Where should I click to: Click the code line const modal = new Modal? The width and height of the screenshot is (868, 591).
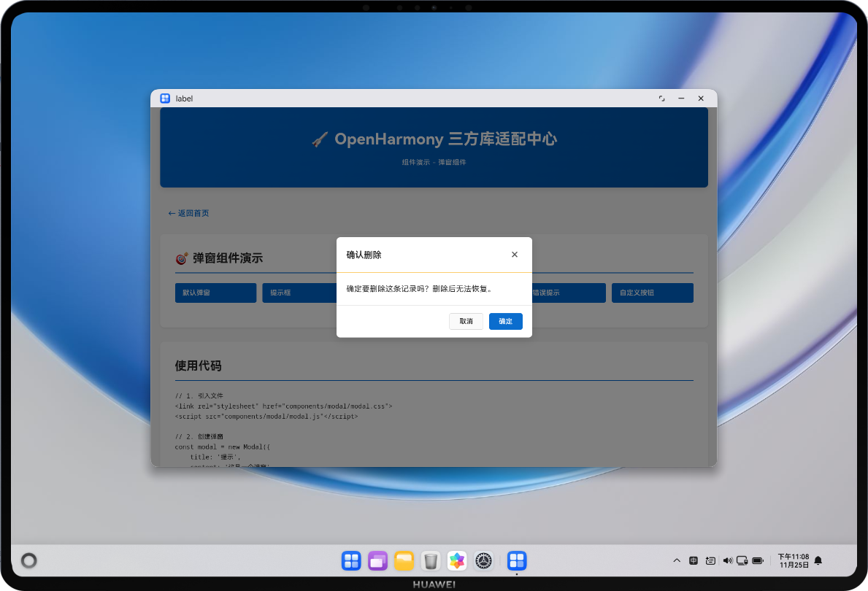coord(223,447)
